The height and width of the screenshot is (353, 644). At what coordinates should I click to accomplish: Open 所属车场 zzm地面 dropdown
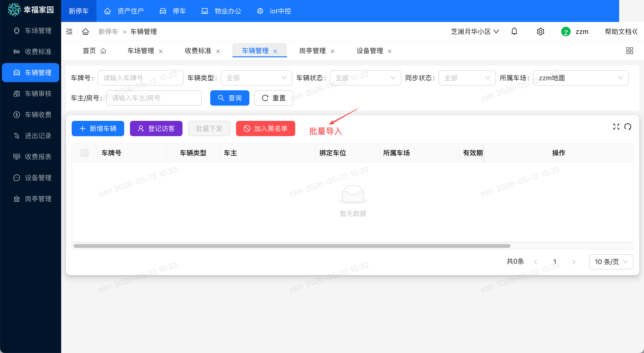coord(581,78)
